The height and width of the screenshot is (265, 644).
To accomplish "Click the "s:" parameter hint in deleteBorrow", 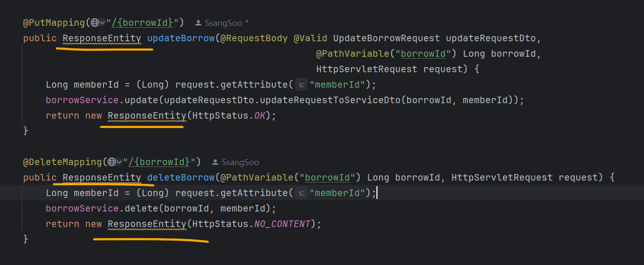I will tap(302, 193).
